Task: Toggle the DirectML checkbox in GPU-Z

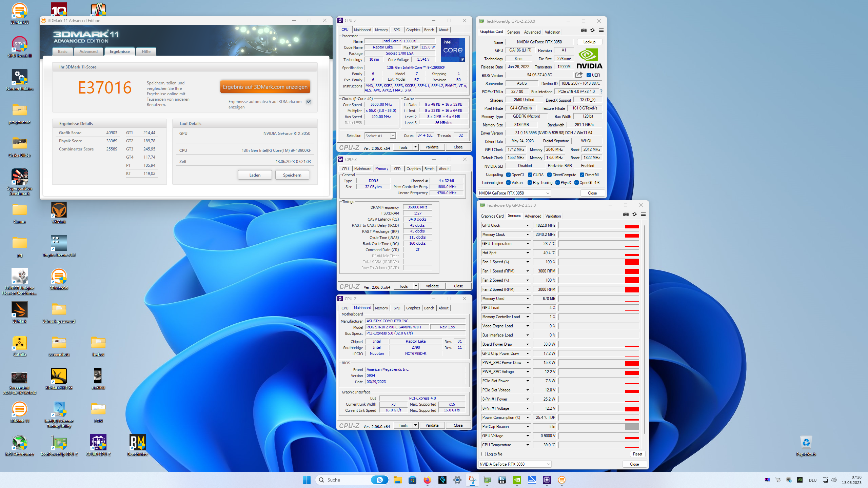Action: (x=582, y=175)
